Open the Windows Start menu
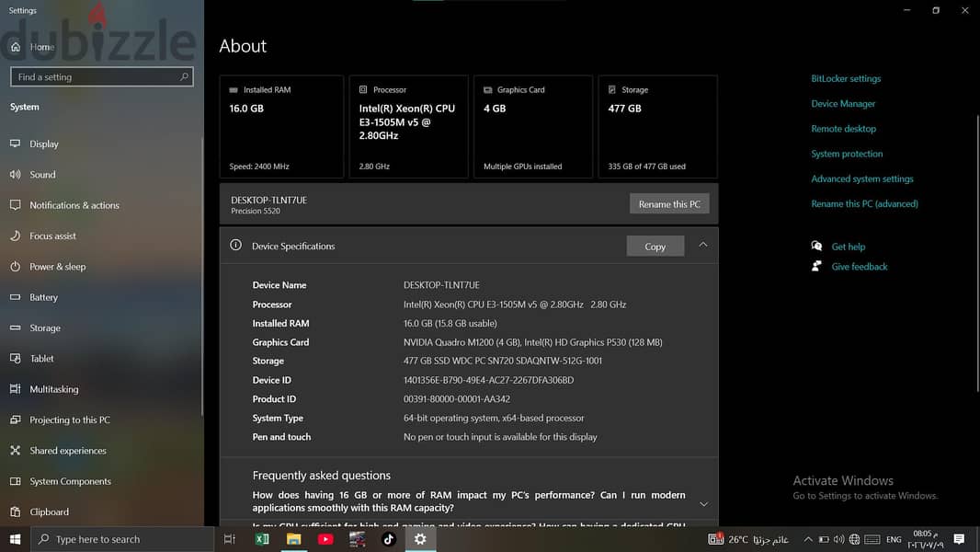This screenshot has height=552, width=980. coord(15,539)
